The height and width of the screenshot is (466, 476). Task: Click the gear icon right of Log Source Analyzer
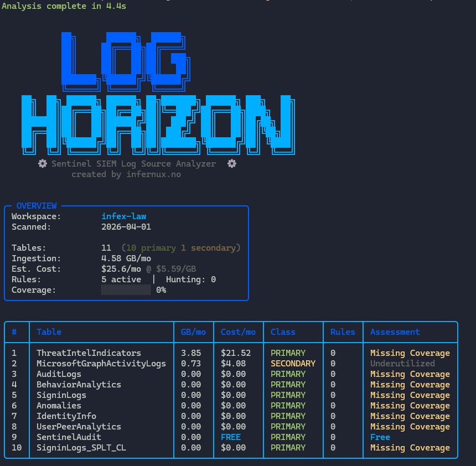[x=232, y=164]
